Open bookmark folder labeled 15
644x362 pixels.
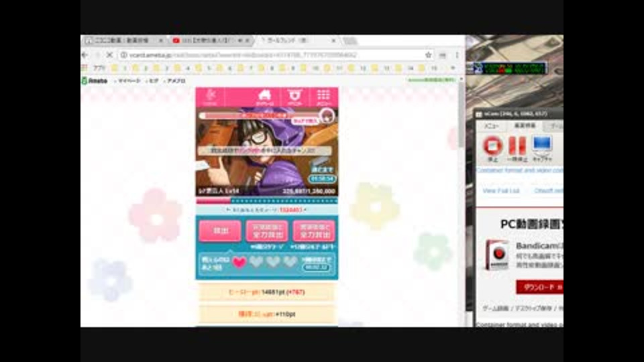click(x=428, y=68)
